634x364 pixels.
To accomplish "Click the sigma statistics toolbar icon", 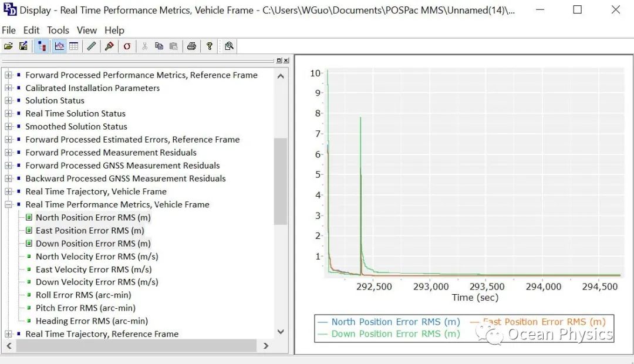I will coord(127,46).
